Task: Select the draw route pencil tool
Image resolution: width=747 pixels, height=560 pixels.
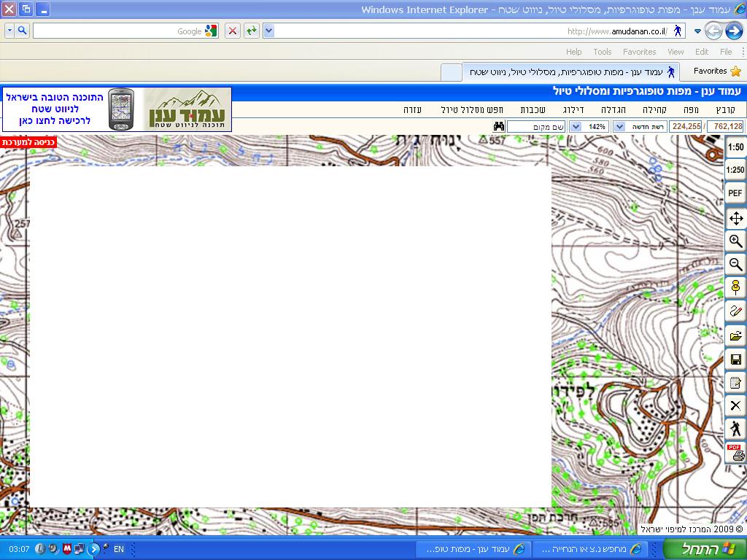Action: [x=735, y=311]
